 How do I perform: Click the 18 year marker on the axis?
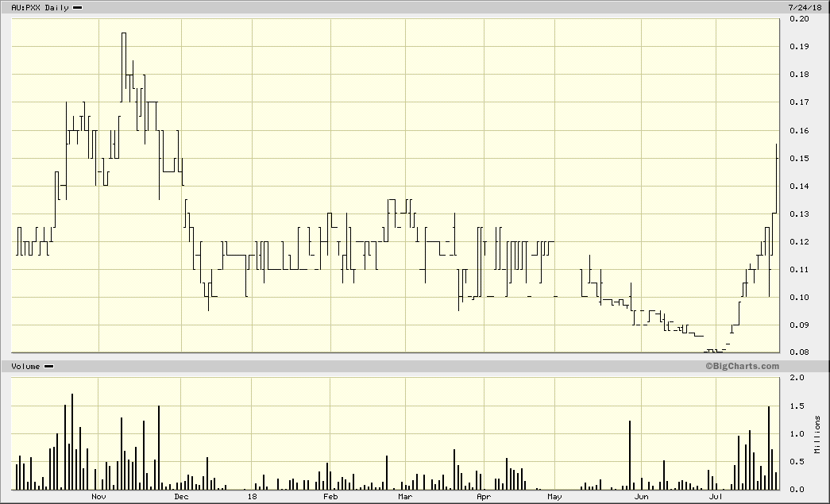click(253, 496)
